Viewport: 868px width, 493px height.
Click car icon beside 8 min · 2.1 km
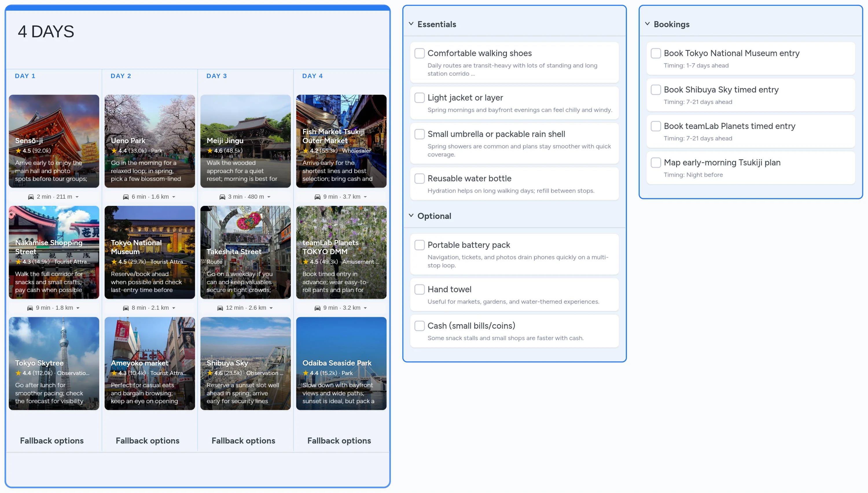pyautogui.click(x=126, y=308)
